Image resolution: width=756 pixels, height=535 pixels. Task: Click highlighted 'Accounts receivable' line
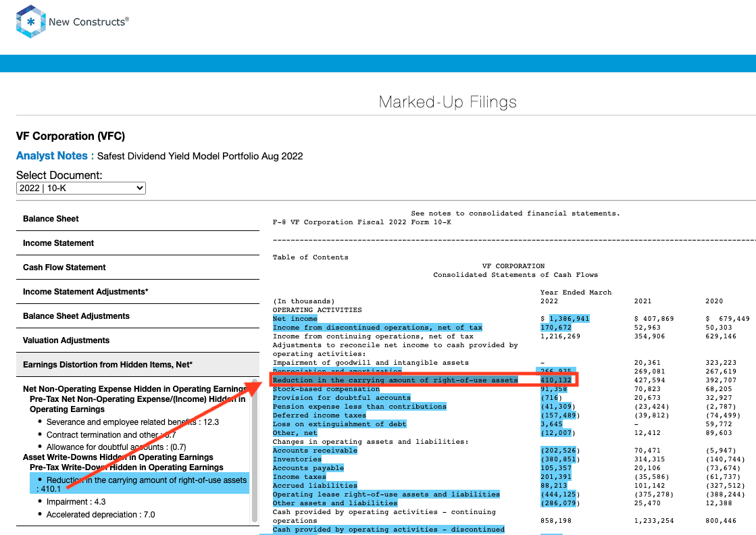316,450
